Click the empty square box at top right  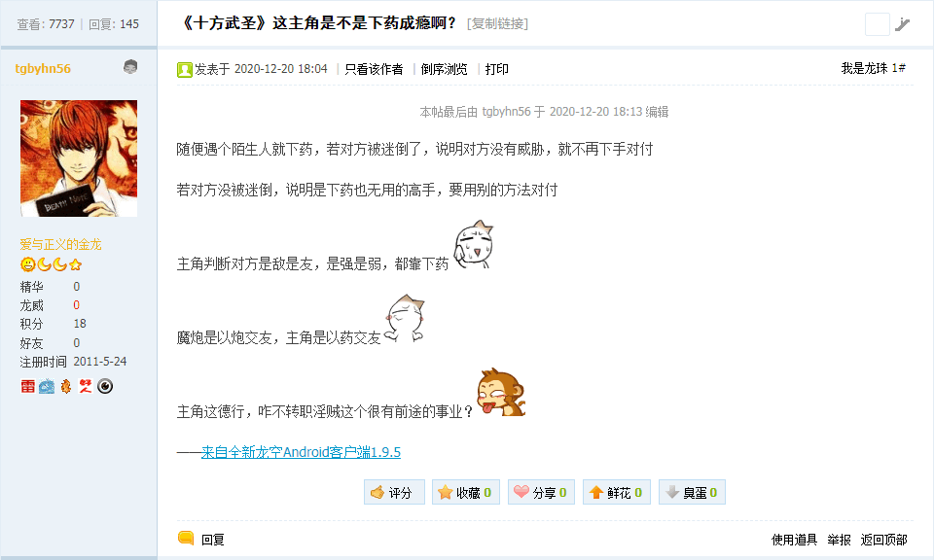(x=878, y=24)
